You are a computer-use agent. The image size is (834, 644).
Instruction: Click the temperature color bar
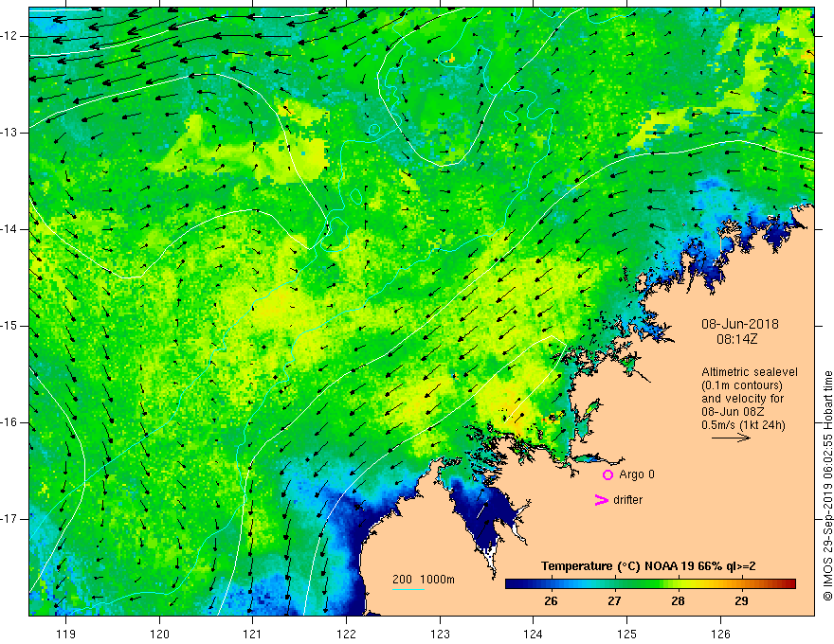pos(650,583)
